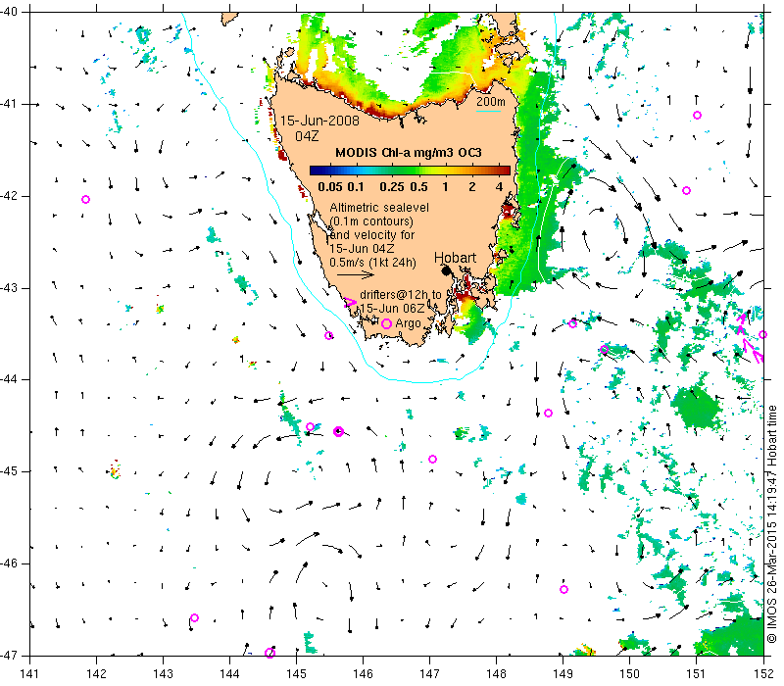
Task: Click longitude axis label 141
Action: (x=30, y=673)
